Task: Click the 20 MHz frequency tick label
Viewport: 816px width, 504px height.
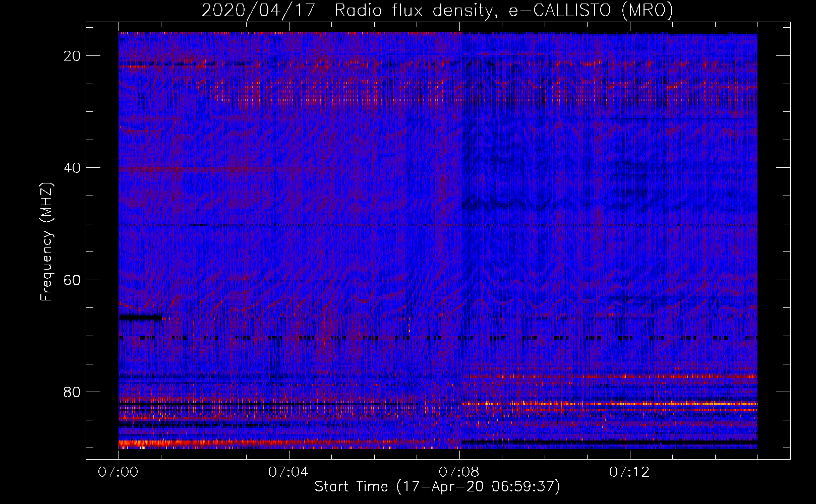Action: (72, 56)
